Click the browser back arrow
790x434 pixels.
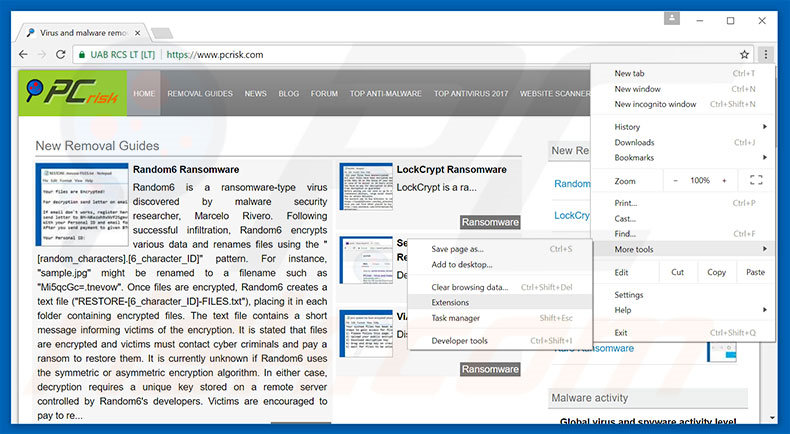coord(23,54)
